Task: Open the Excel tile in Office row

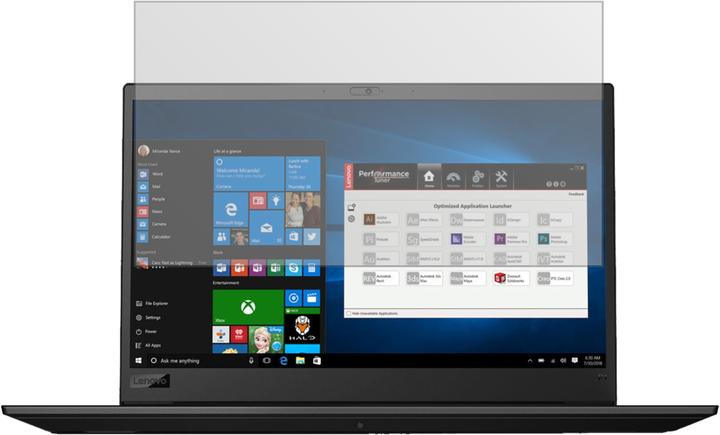Action: (x=276, y=267)
